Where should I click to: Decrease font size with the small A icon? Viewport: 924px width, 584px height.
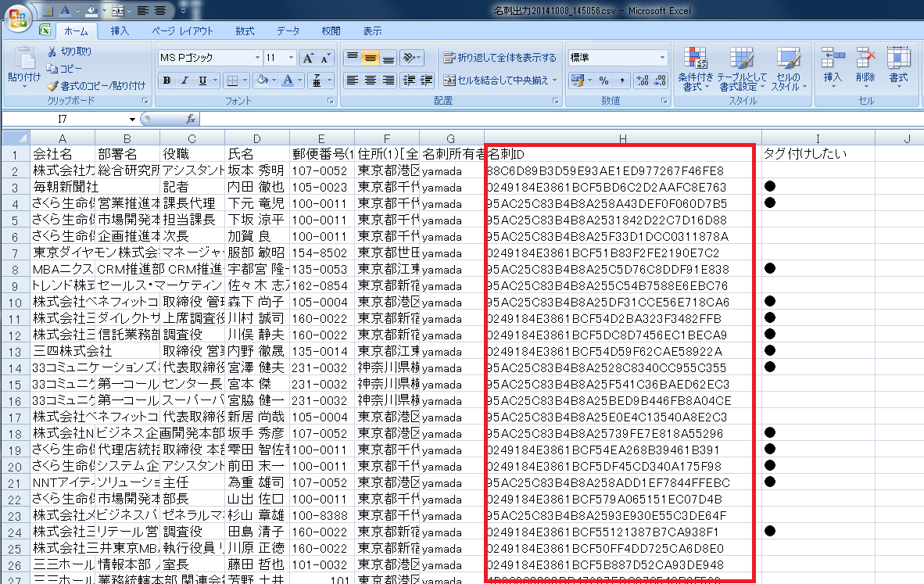point(324,58)
